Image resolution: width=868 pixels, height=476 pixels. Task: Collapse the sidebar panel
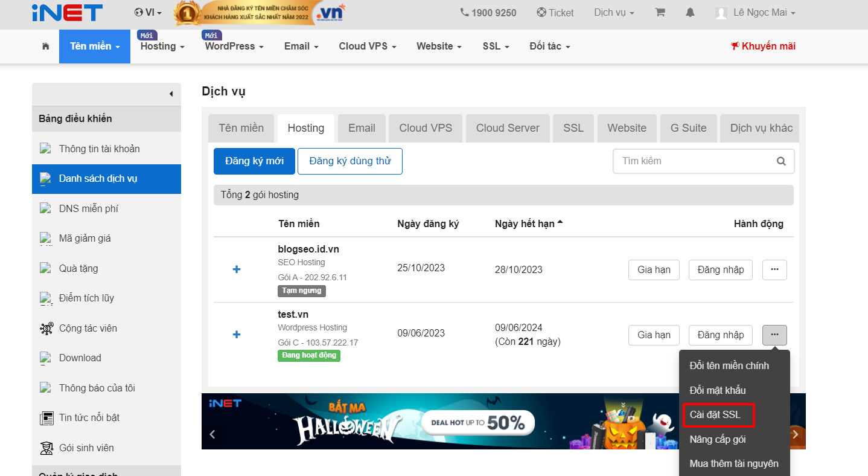[172, 94]
